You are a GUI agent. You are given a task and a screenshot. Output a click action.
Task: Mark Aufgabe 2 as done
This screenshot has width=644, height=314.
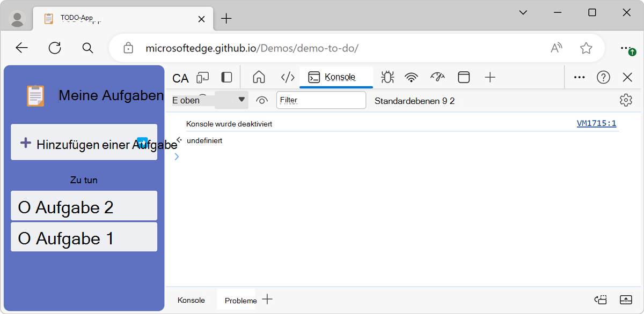[x=24, y=207]
